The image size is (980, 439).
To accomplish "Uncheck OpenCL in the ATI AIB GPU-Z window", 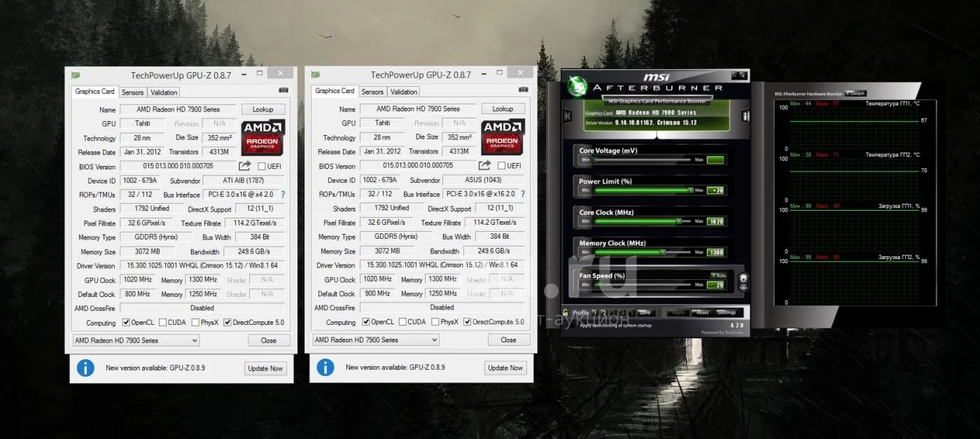I will pyautogui.click(x=126, y=323).
